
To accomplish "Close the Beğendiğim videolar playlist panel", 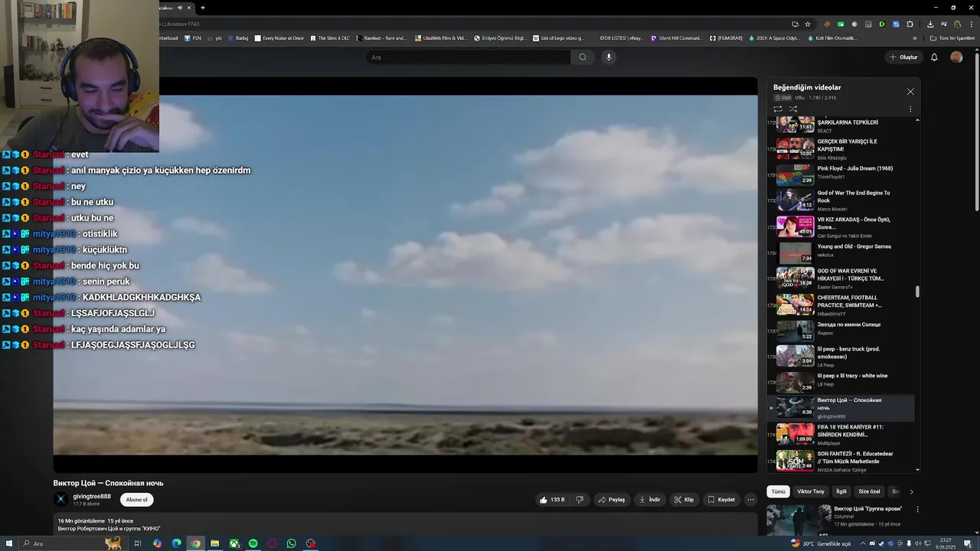I will pos(910,92).
